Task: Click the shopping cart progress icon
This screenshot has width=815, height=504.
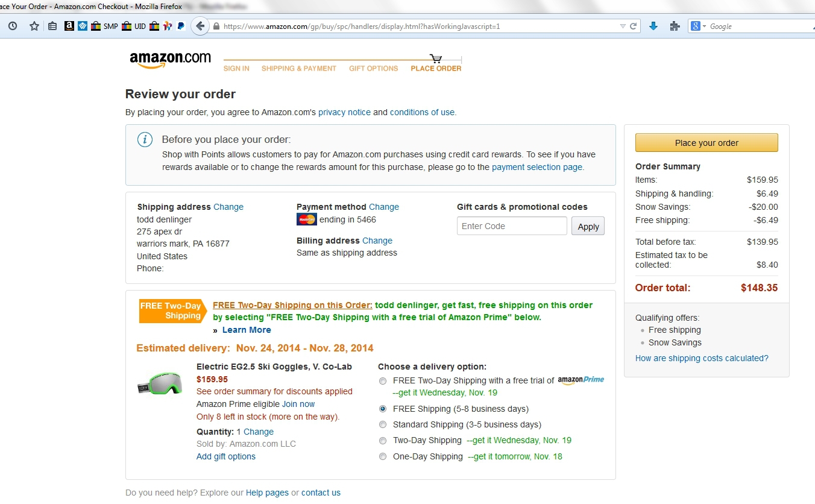Action: 436,58
